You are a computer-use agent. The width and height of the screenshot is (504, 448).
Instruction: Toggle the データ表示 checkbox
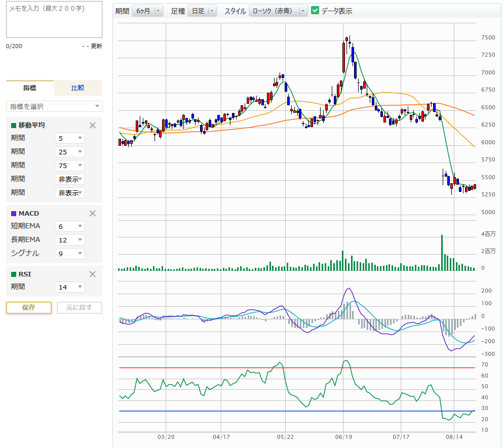315,11
